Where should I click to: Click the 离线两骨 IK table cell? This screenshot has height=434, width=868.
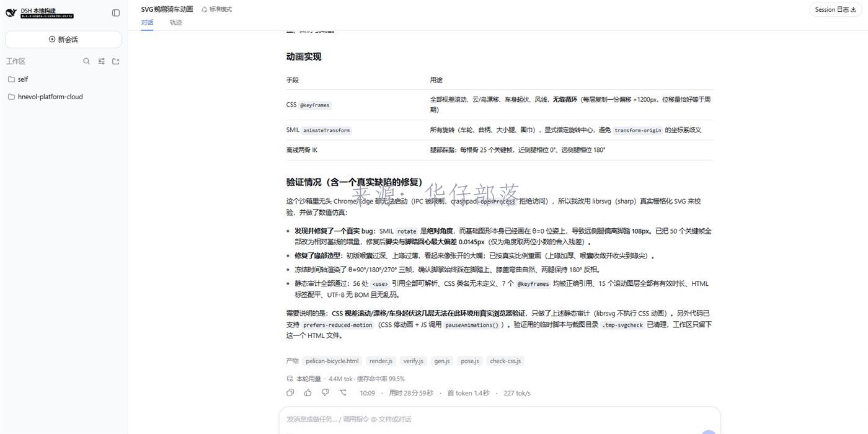302,150
